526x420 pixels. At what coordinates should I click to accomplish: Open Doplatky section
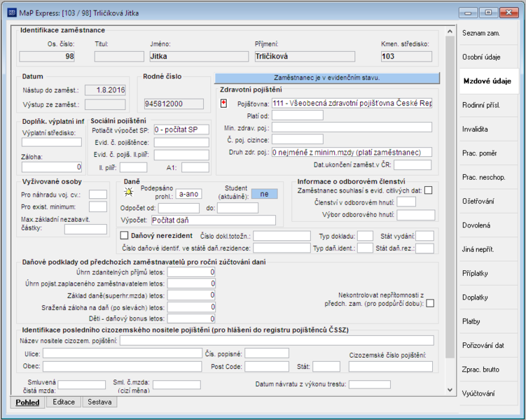[x=488, y=297]
